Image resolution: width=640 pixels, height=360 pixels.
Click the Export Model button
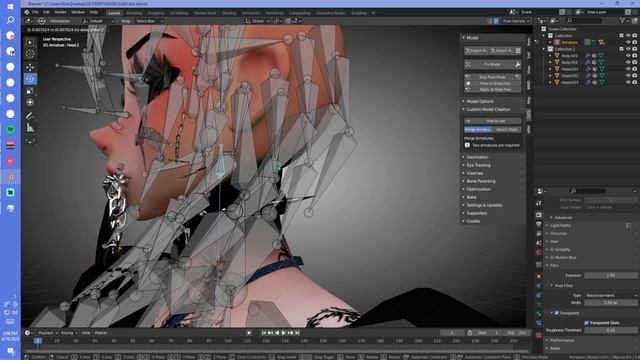tap(502, 51)
